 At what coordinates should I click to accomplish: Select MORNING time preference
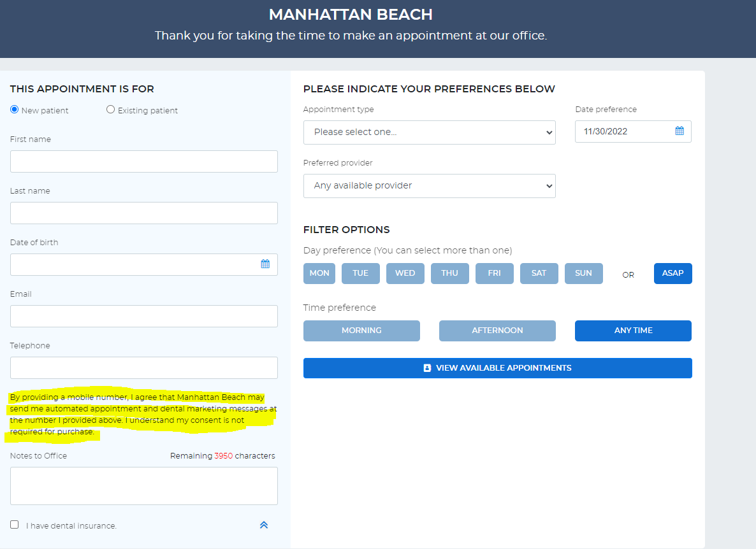(361, 331)
